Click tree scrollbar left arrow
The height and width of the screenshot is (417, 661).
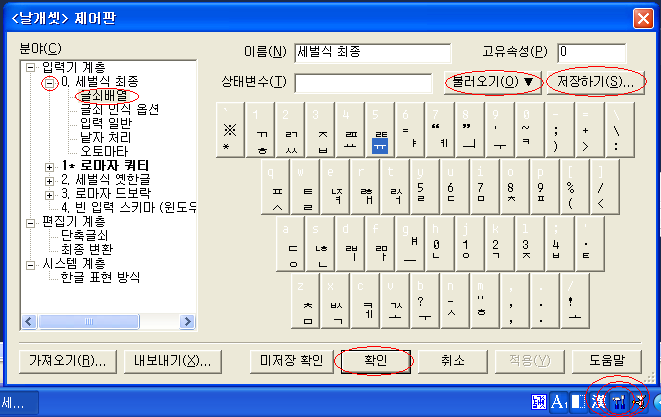tap(29, 322)
